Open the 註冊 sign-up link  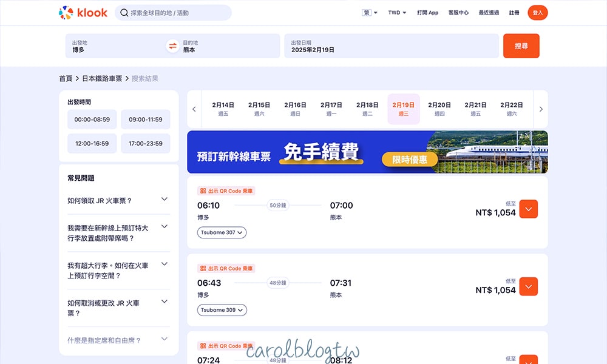click(514, 13)
